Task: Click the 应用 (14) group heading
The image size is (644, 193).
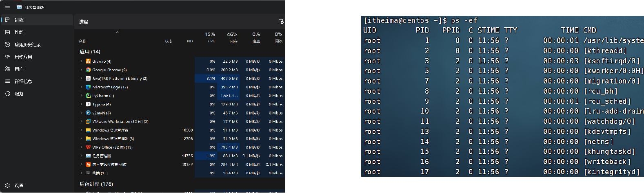Action: [90, 52]
